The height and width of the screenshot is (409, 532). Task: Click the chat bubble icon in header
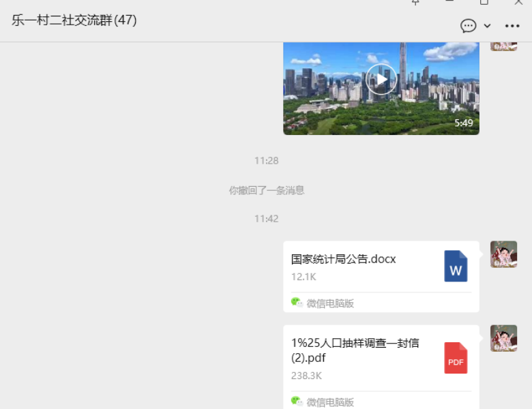coord(469,26)
